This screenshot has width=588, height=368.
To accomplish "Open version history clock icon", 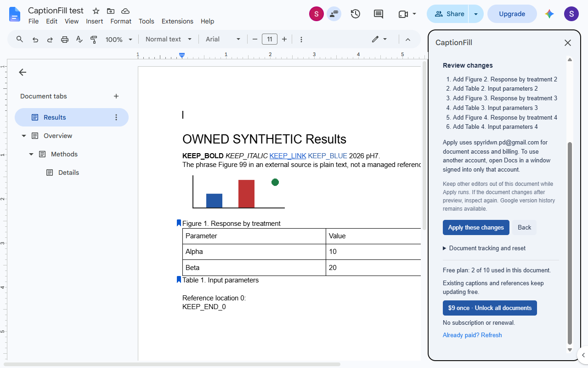I will click(356, 14).
